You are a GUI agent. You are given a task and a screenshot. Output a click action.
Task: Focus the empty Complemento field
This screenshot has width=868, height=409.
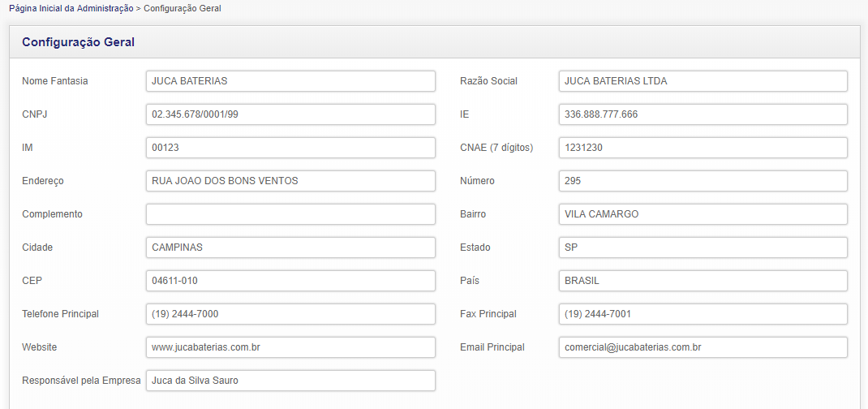click(290, 214)
